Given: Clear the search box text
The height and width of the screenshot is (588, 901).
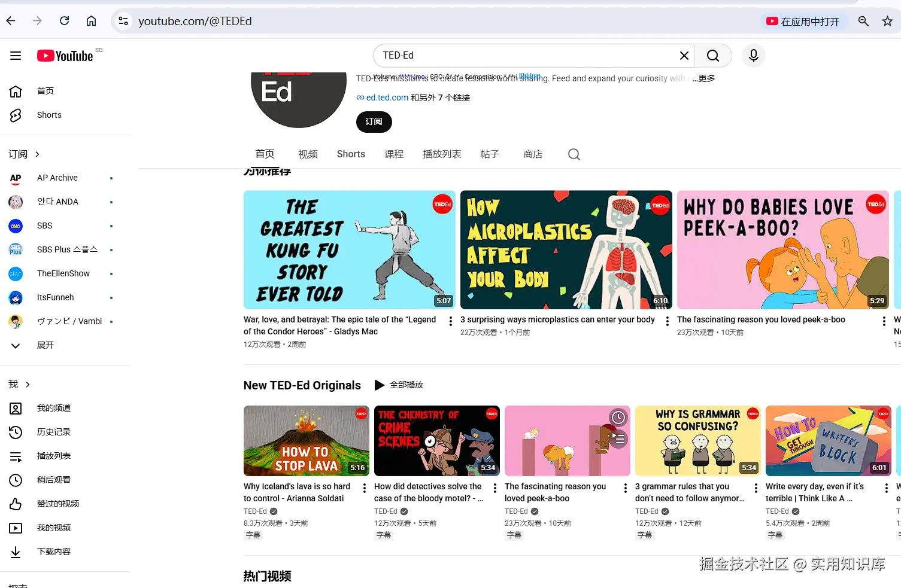Looking at the screenshot, I should pyautogui.click(x=684, y=56).
